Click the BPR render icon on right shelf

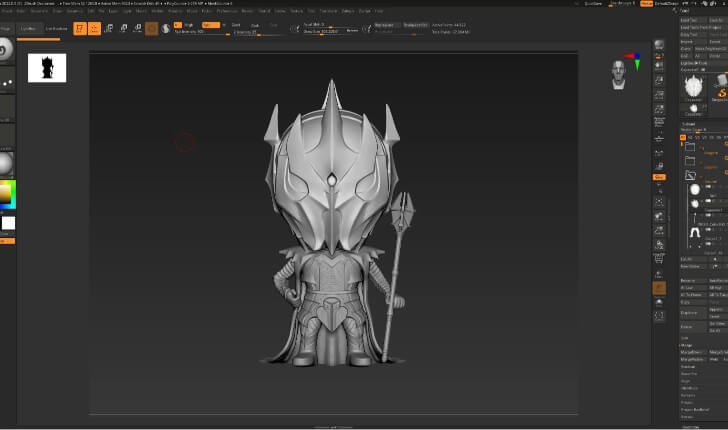659,44
